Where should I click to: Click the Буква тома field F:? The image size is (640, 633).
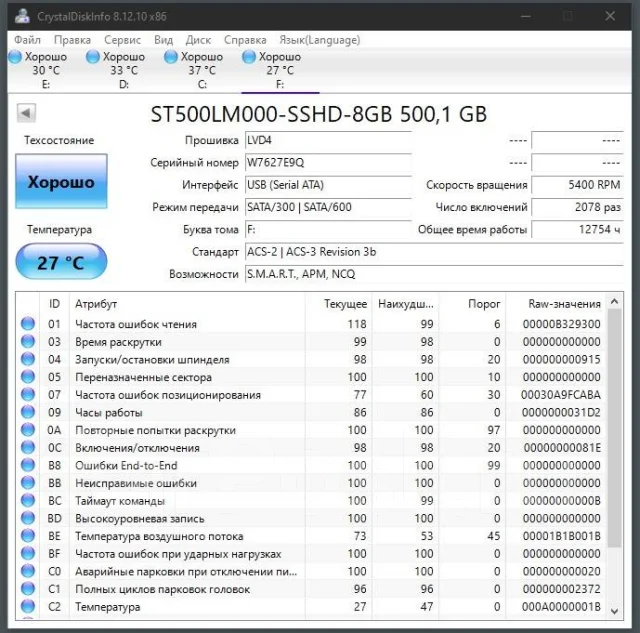click(x=328, y=229)
